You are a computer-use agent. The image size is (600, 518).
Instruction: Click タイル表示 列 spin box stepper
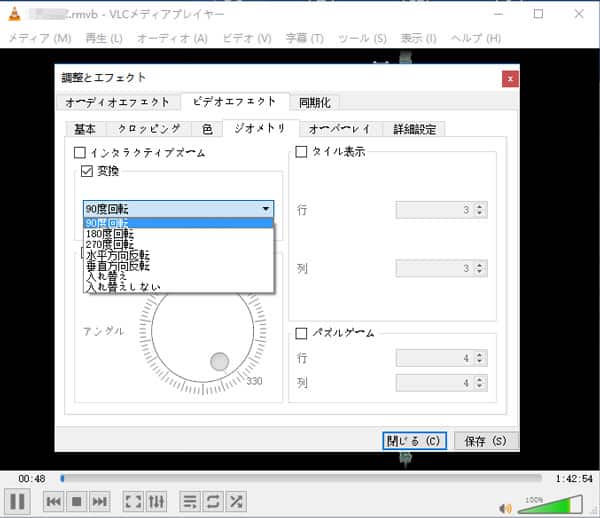pos(479,268)
